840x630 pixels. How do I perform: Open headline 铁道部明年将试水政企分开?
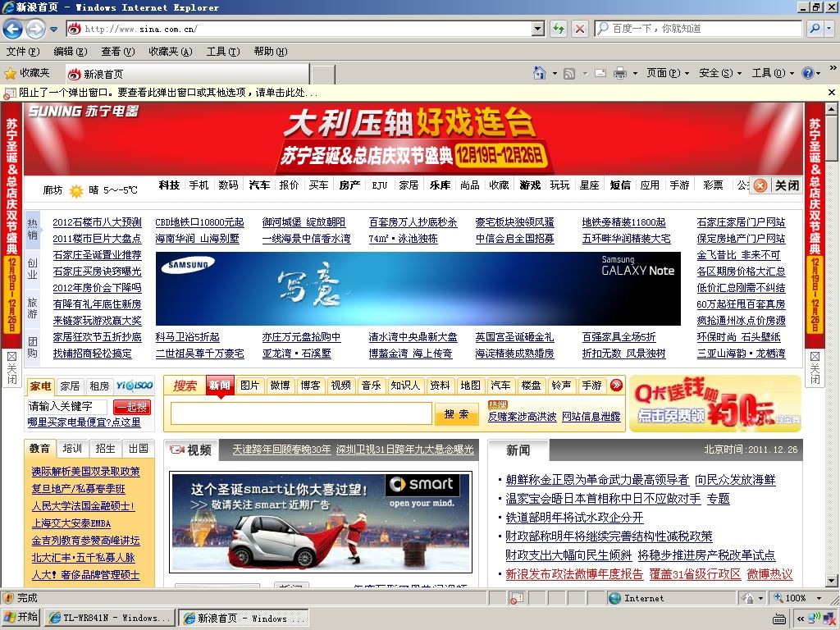click(574, 518)
